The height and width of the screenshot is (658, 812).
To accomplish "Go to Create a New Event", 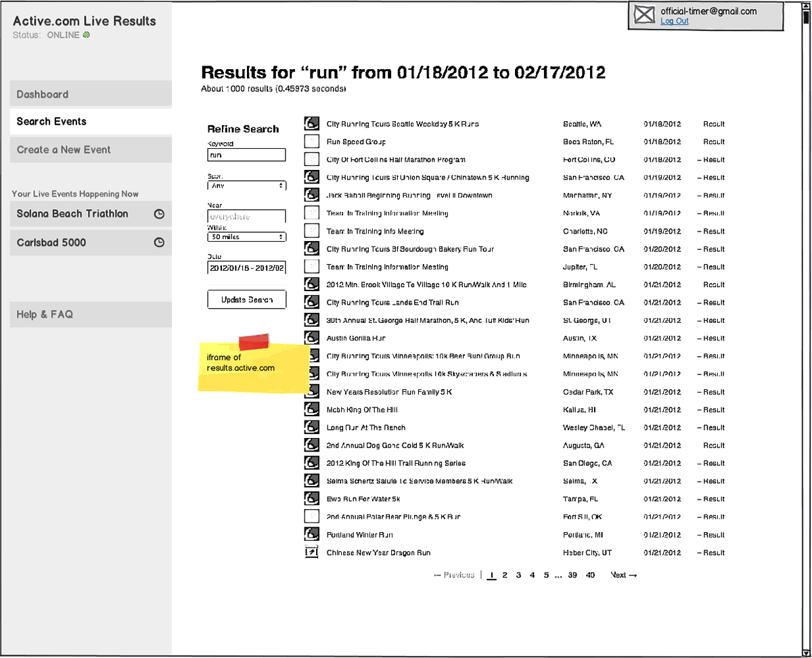I will [x=91, y=150].
